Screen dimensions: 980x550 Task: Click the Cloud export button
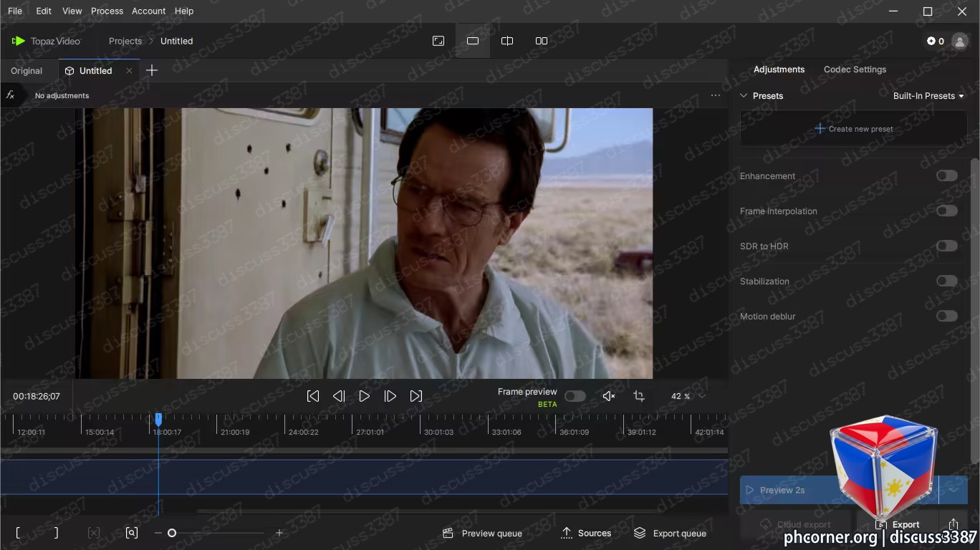(795, 524)
